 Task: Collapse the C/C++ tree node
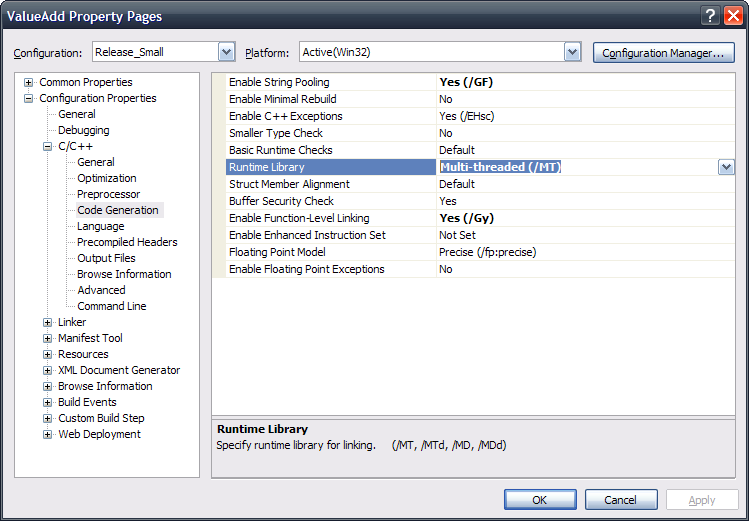pyautogui.click(x=47, y=146)
